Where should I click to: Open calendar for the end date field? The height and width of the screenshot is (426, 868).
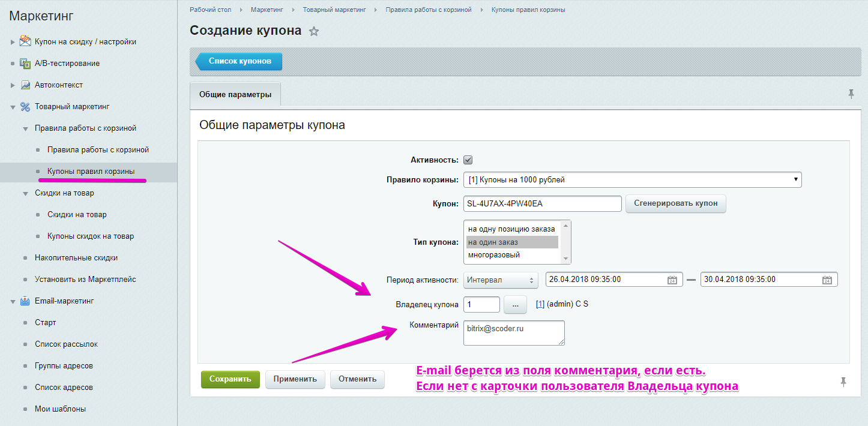coord(827,280)
